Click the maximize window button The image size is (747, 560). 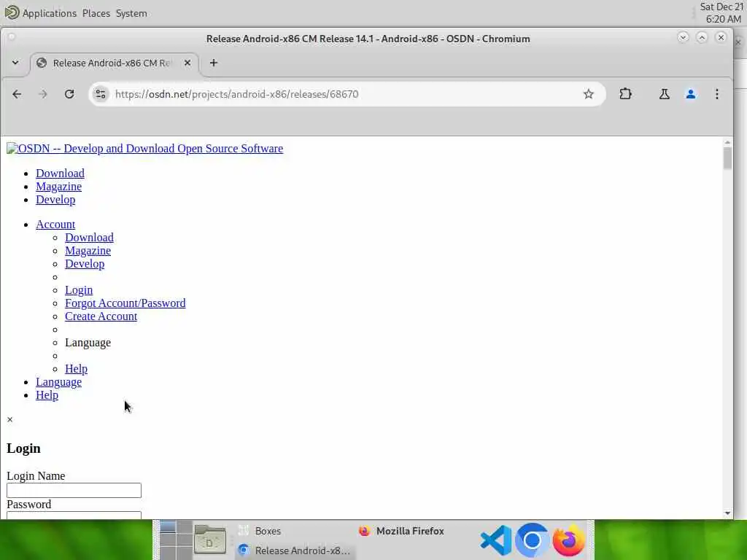pyautogui.click(x=702, y=37)
